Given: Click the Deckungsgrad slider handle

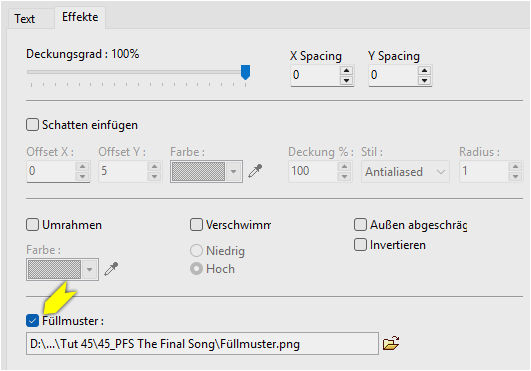Looking at the screenshot, I should tap(246, 72).
